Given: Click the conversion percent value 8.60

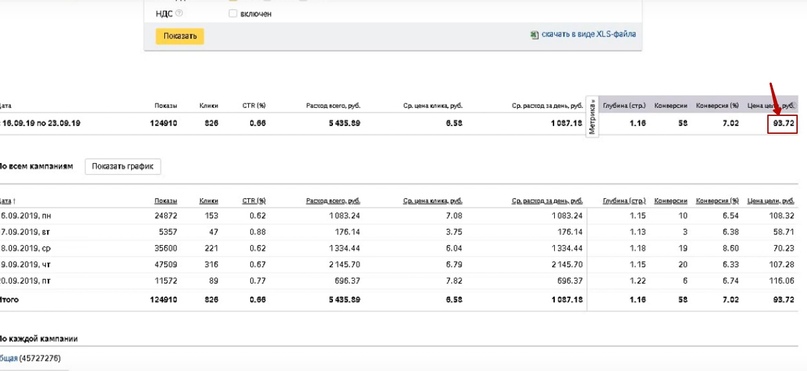Looking at the screenshot, I should (x=731, y=249).
